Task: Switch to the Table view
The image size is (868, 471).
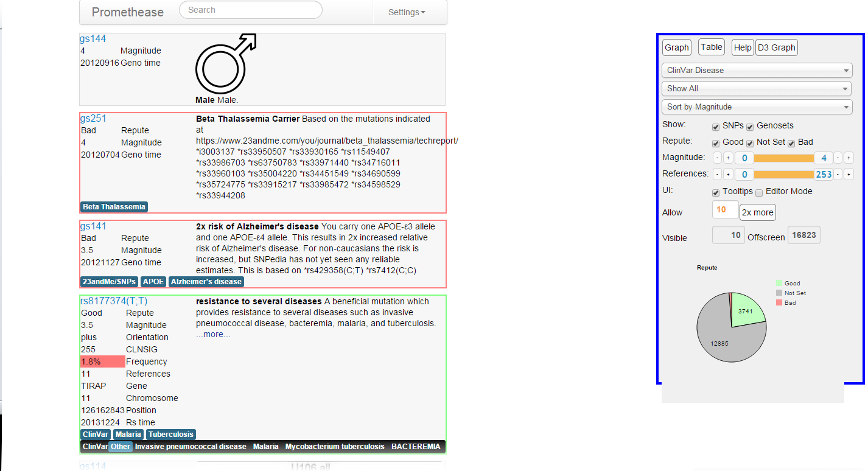Action: point(711,47)
